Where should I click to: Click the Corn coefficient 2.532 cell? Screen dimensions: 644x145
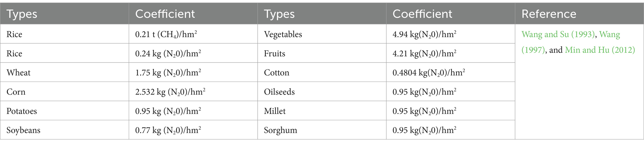(193, 92)
